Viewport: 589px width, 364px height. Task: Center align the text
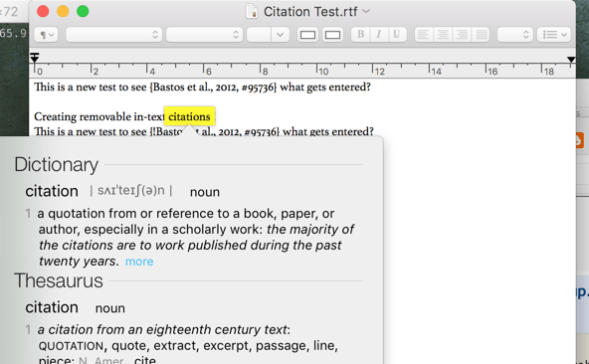click(x=443, y=35)
